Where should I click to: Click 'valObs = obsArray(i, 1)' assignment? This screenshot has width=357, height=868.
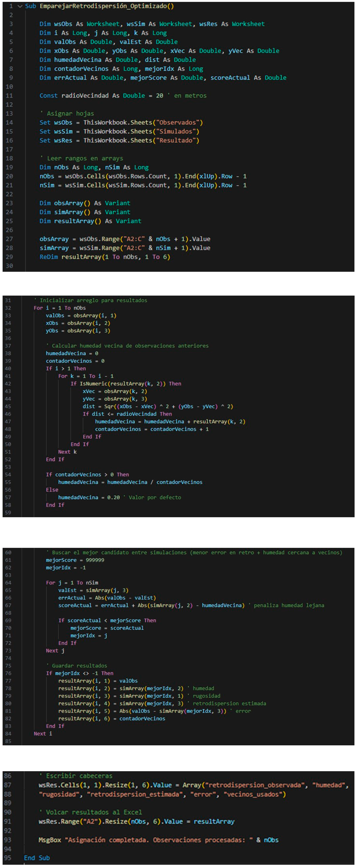point(81,315)
